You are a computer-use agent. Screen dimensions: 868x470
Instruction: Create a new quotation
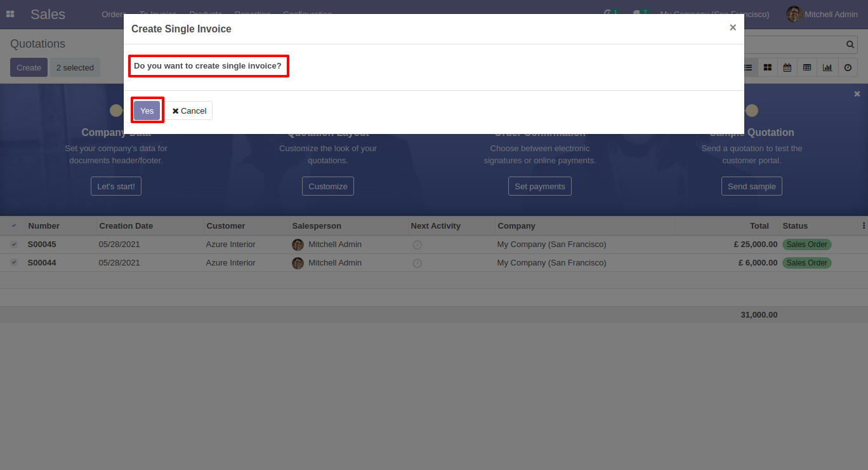pyautogui.click(x=29, y=67)
